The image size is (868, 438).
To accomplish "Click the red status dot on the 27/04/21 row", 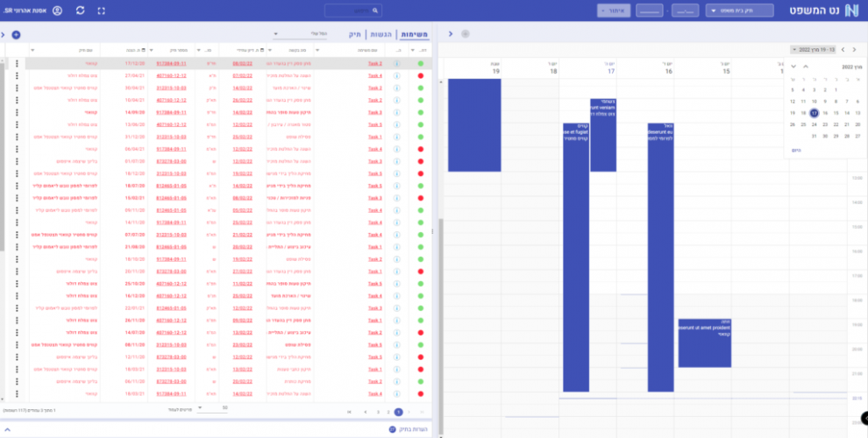I will tap(421, 75).
